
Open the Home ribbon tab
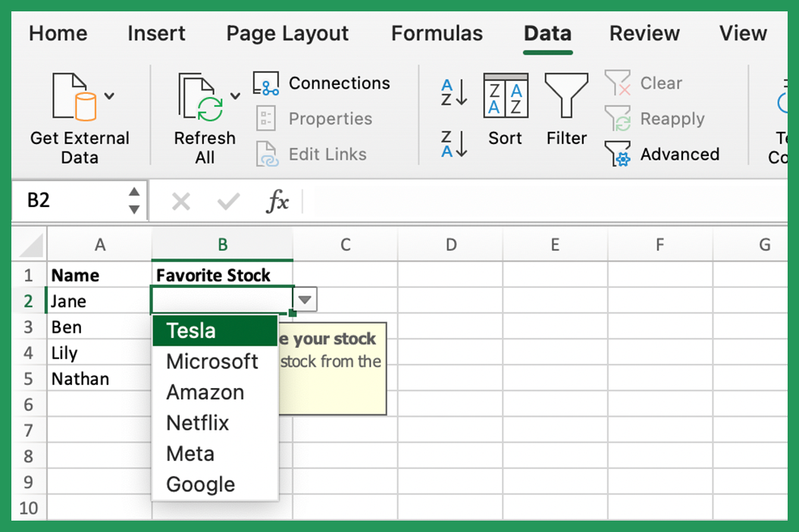(x=58, y=33)
